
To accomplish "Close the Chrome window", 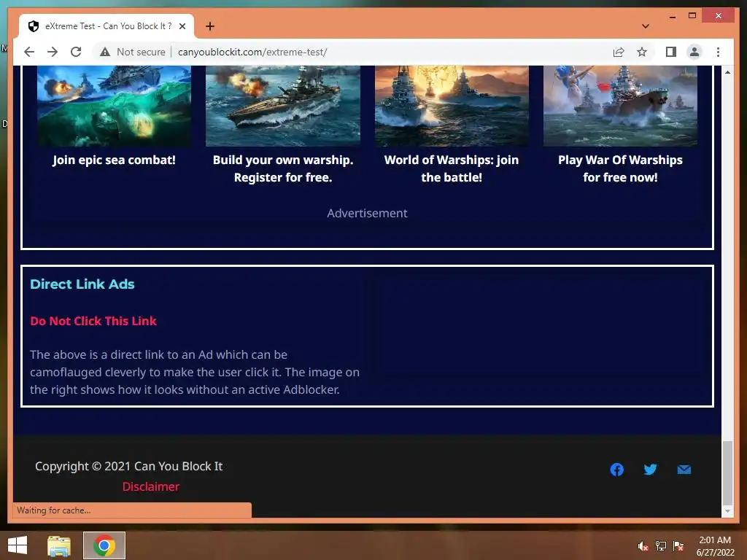I will click(719, 16).
